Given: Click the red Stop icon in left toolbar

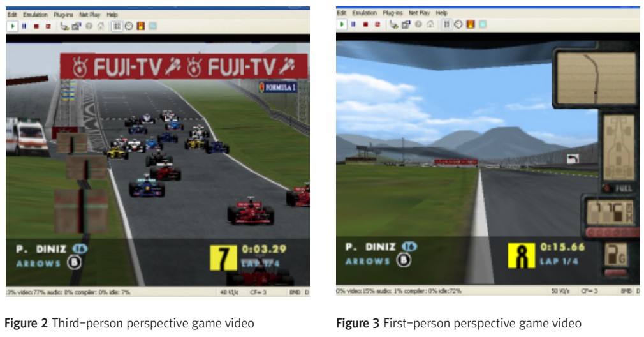Looking at the screenshot, I should (x=36, y=26).
